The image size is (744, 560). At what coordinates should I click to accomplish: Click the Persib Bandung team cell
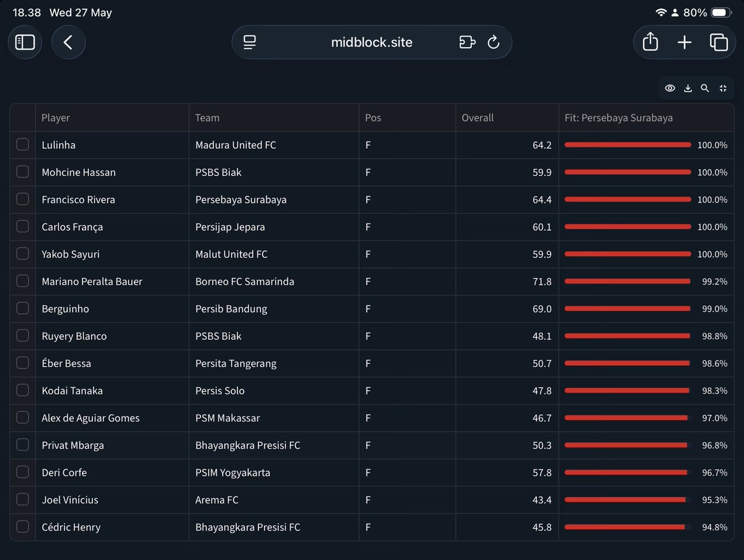274,309
